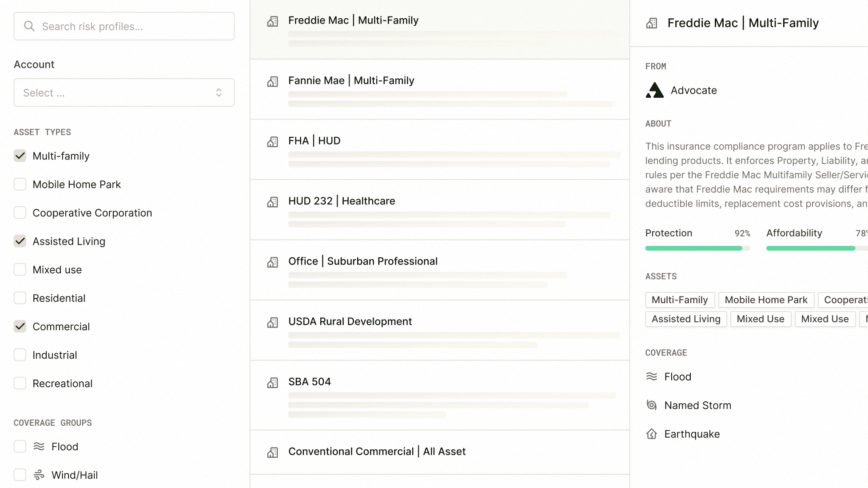Open the SBA 504 profile
Viewport: 868px width, 488px height.
(x=440, y=395)
